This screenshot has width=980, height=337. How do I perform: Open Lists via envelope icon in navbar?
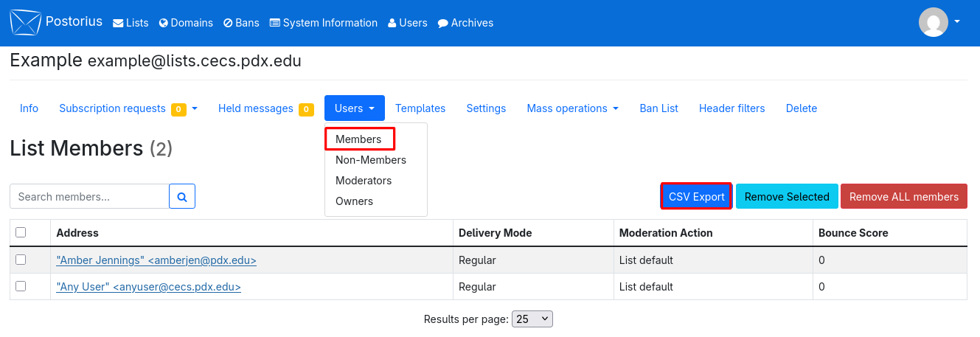[131, 23]
